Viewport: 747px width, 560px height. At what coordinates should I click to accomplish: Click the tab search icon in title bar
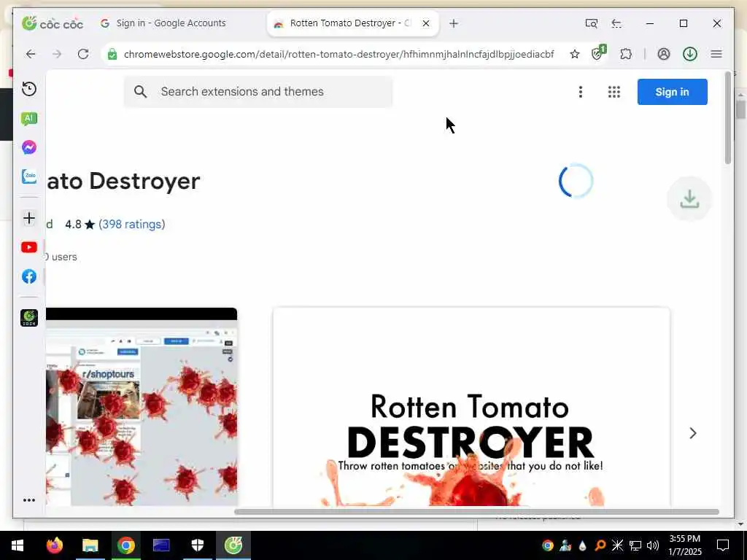pos(591,23)
